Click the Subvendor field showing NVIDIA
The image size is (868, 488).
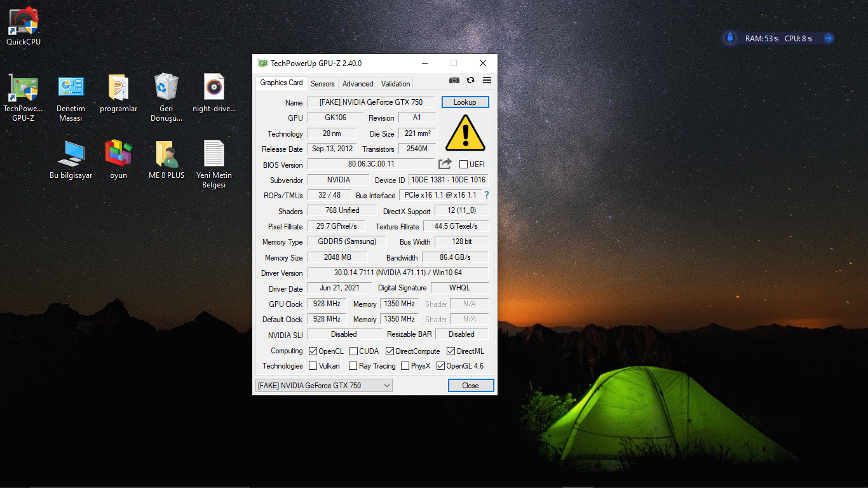(x=339, y=180)
